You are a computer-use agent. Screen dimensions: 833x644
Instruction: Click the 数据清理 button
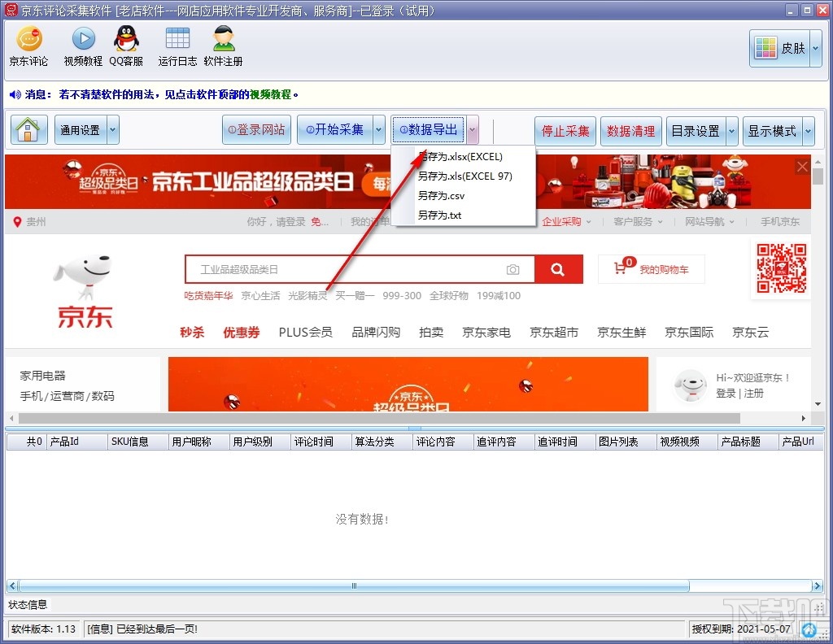tap(631, 129)
